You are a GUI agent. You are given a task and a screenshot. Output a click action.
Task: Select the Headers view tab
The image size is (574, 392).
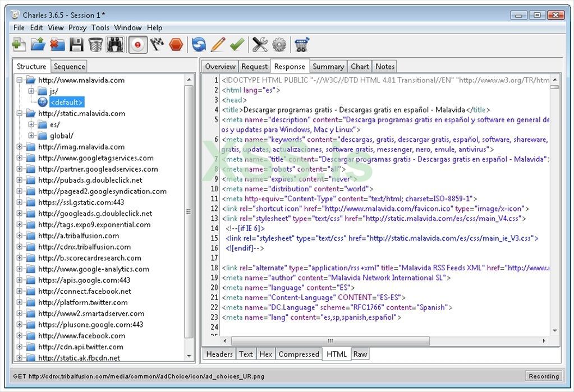tap(219, 354)
